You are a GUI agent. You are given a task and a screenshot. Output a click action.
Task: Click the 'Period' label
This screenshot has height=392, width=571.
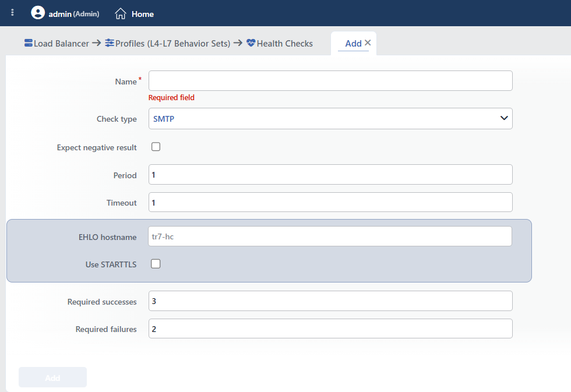pos(125,175)
